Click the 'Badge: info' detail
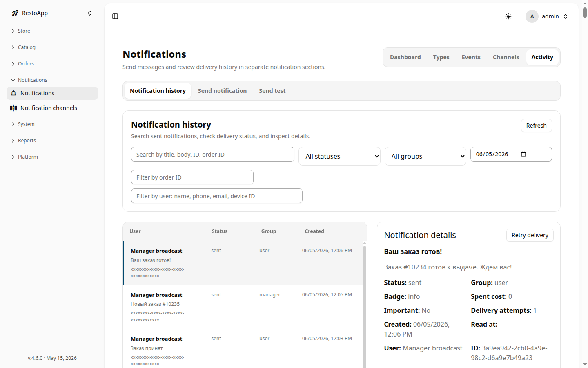This screenshot has height=368, width=588. pos(402,297)
